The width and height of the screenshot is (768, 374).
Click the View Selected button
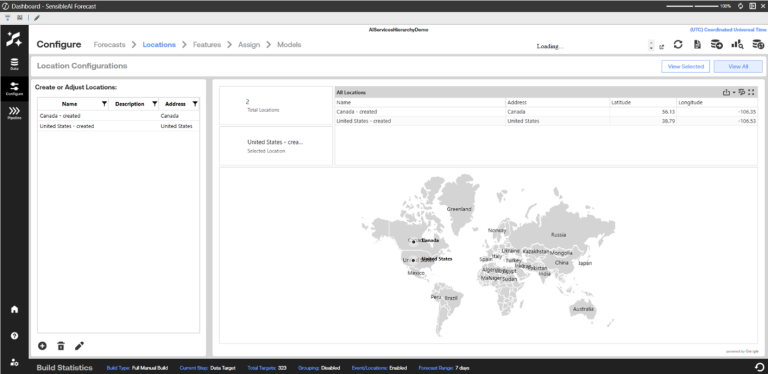[x=685, y=67]
